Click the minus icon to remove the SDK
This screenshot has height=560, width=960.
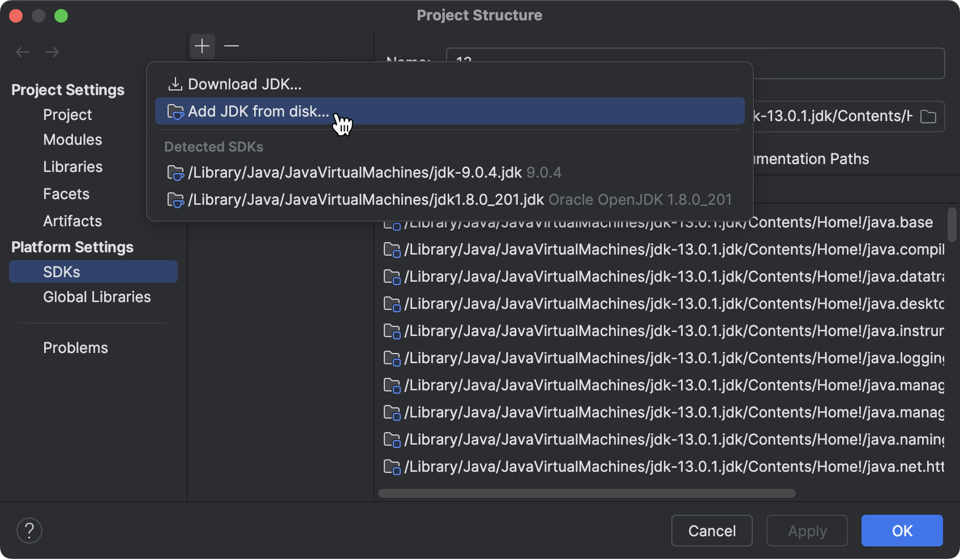(232, 46)
